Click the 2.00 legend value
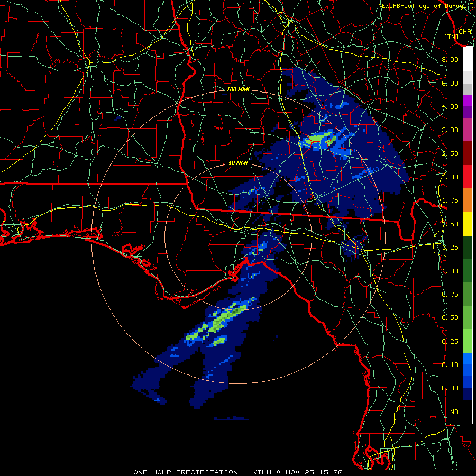The image size is (476, 476). coord(450,177)
